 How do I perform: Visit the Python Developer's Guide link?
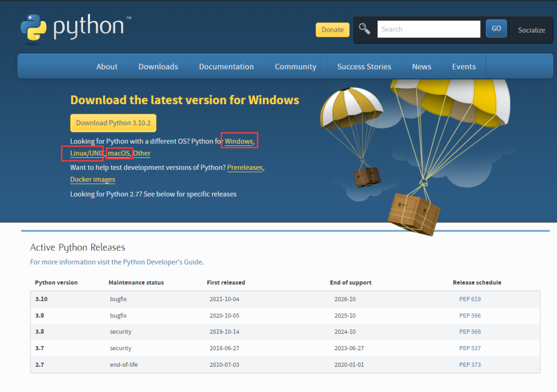coord(116,262)
